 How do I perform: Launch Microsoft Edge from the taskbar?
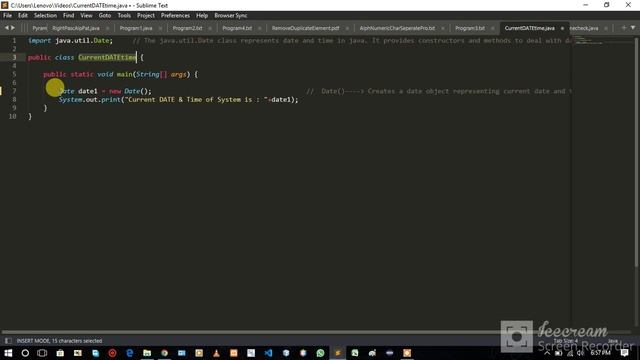130,353
